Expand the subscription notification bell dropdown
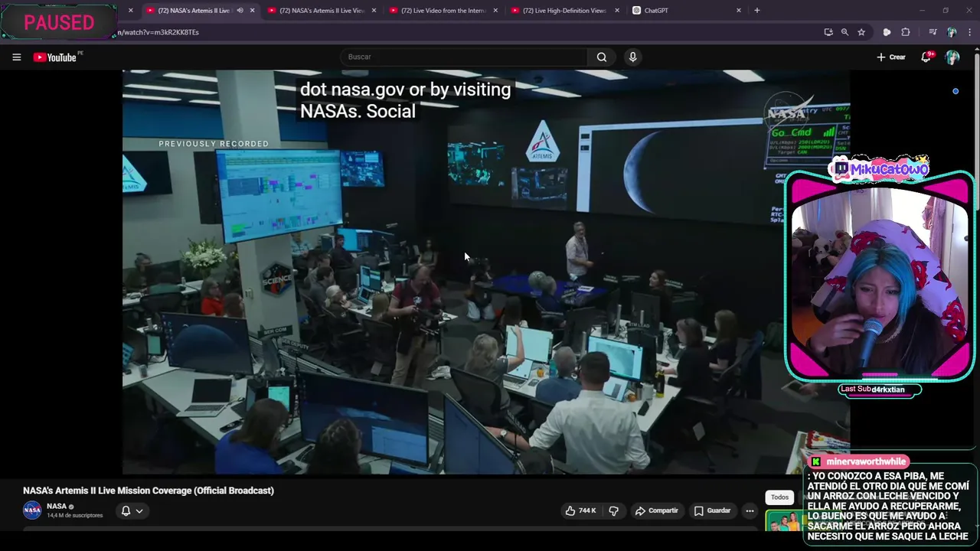 (132, 510)
